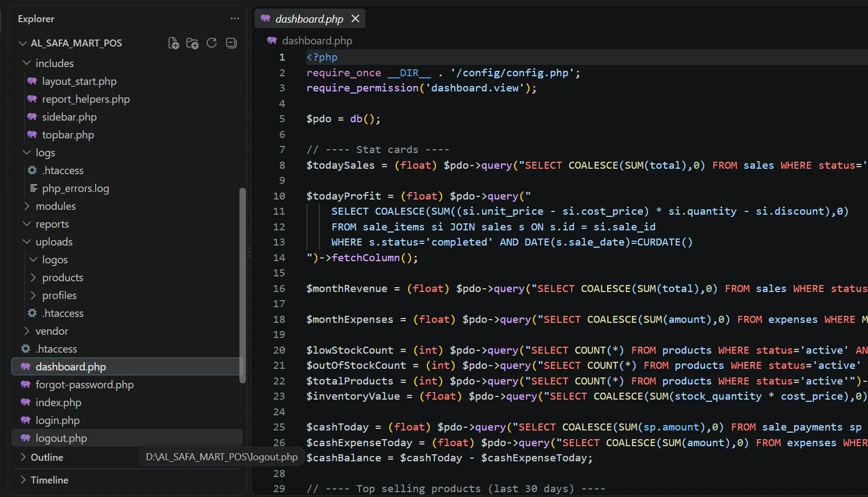Image resolution: width=868 pixels, height=497 pixels.
Task: Close the dashboard.php editor tab
Action: coord(355,19)
